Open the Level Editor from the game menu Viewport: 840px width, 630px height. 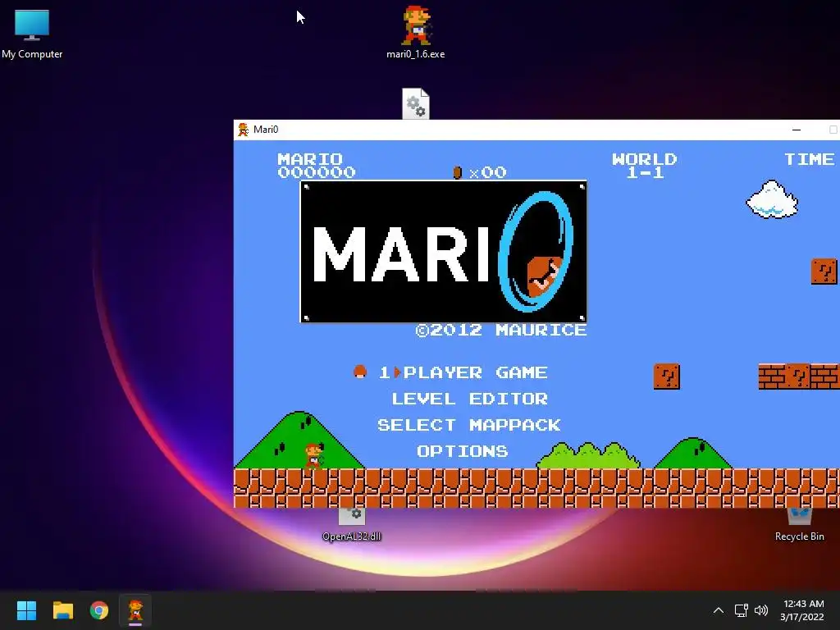click(x=470, y=399)
